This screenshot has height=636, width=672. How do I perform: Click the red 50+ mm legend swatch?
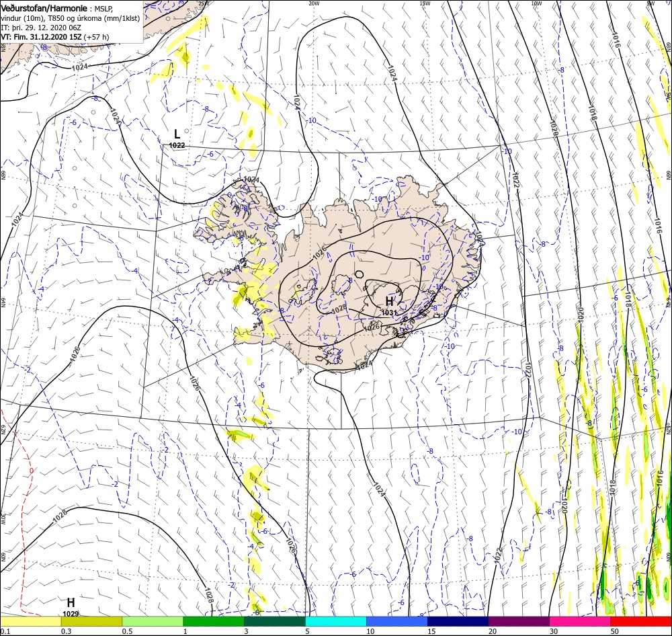[x=641, y=621]
